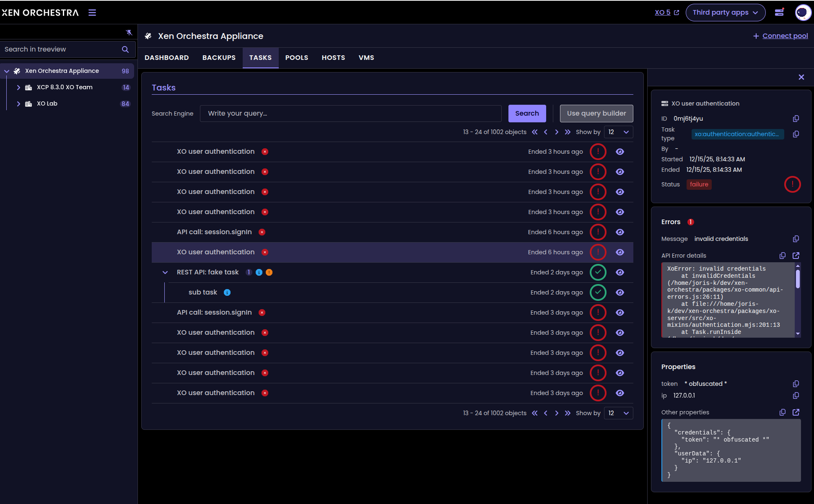Toggle eye icon for first XO user authentication task
814x504 pixels.
(x=620, y=152)
